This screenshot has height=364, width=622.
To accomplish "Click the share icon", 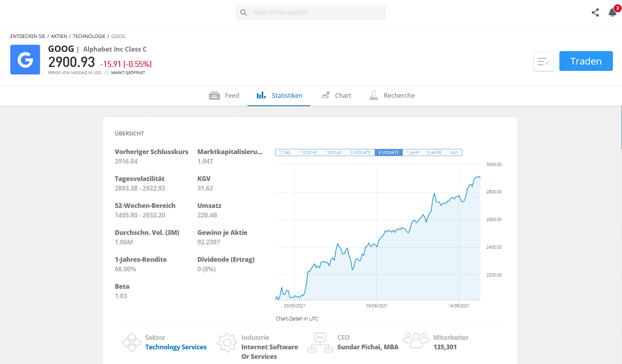I will click(595, 13).
